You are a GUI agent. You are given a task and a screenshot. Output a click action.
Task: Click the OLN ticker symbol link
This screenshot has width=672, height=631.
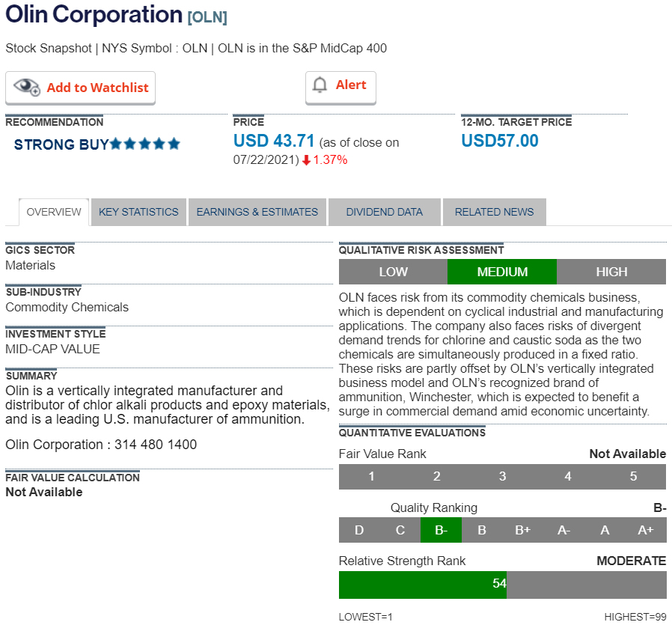(x=207, y=17)
